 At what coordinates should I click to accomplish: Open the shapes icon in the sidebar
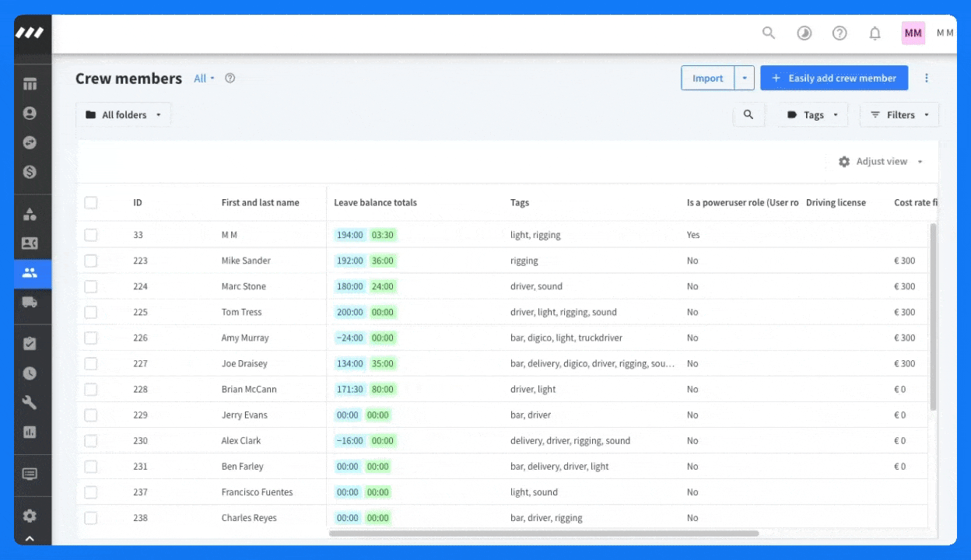coord(30,214)
